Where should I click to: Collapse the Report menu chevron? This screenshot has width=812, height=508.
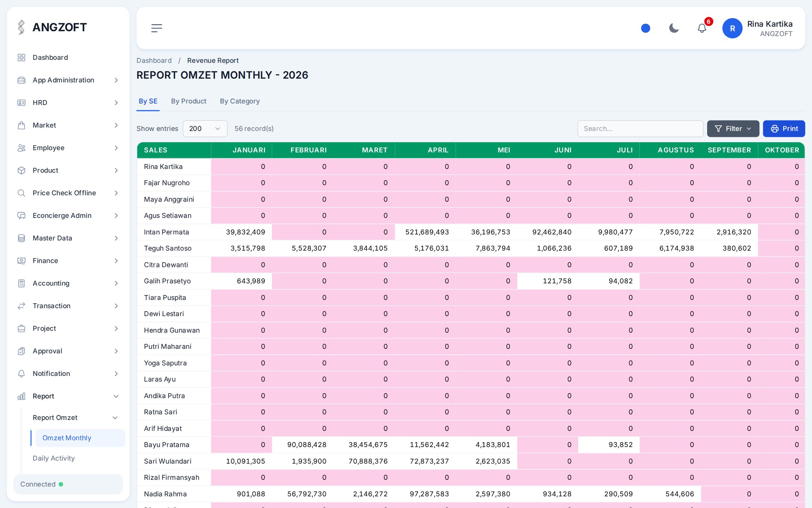pos(116,396)
